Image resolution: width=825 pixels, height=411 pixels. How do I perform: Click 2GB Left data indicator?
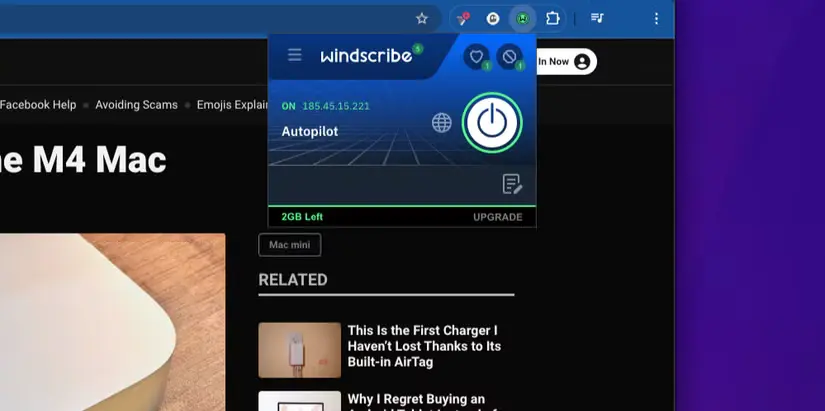coord(302,217)
